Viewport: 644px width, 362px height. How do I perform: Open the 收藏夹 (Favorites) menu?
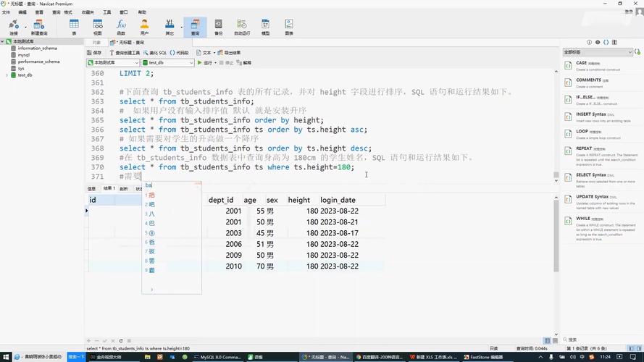point(88,12)
